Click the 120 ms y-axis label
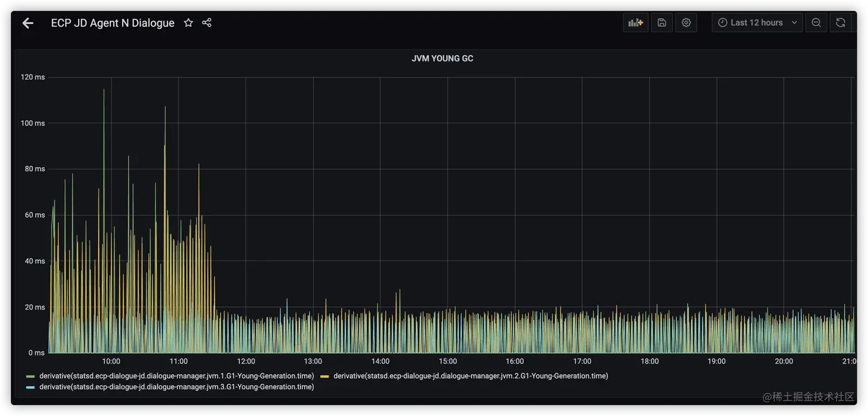Screen dimensions: 868x416 (33, 77)
